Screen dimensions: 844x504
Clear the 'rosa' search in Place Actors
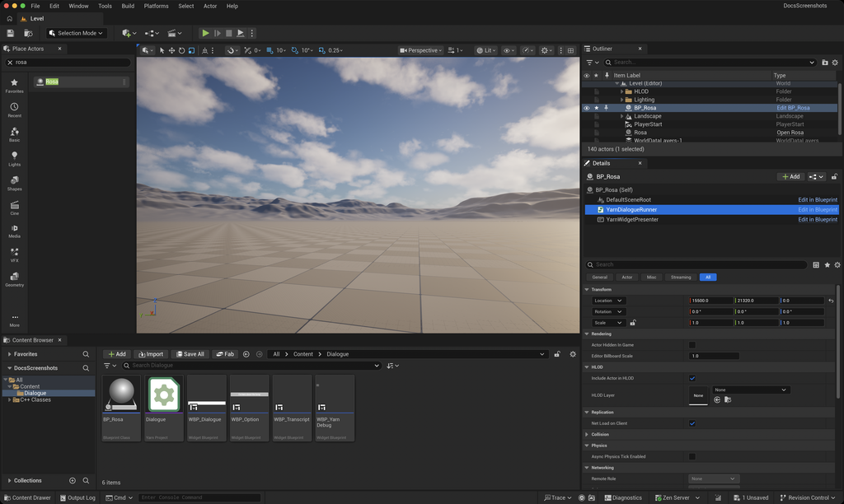point(10,63)
